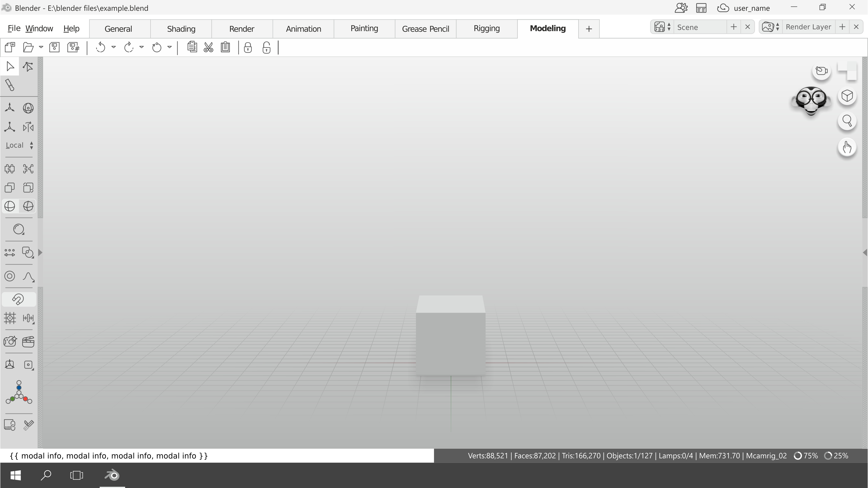Open the File menu
868x488 pixels.
pyautogui.click(x=14, y=28)
